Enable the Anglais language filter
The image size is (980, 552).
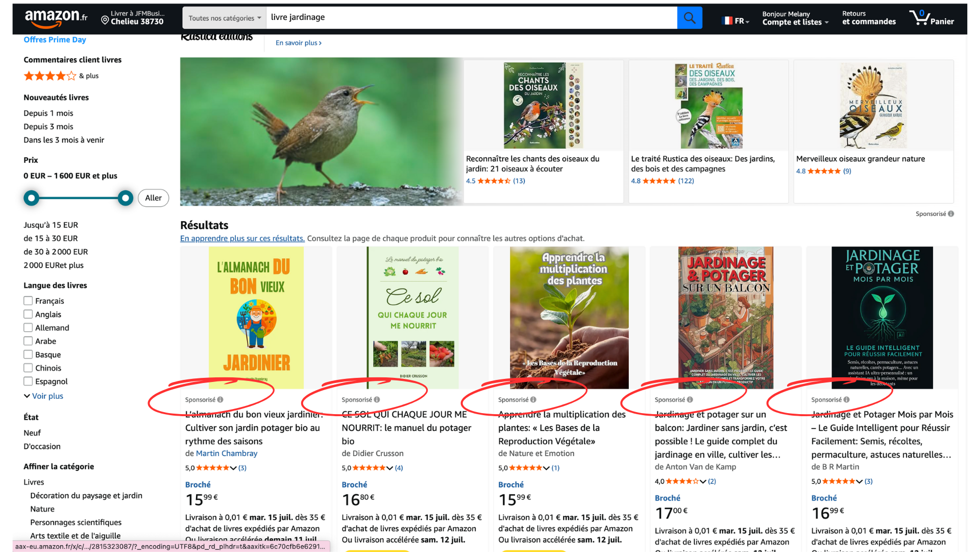pyautogui.click(x=28, y=314)
